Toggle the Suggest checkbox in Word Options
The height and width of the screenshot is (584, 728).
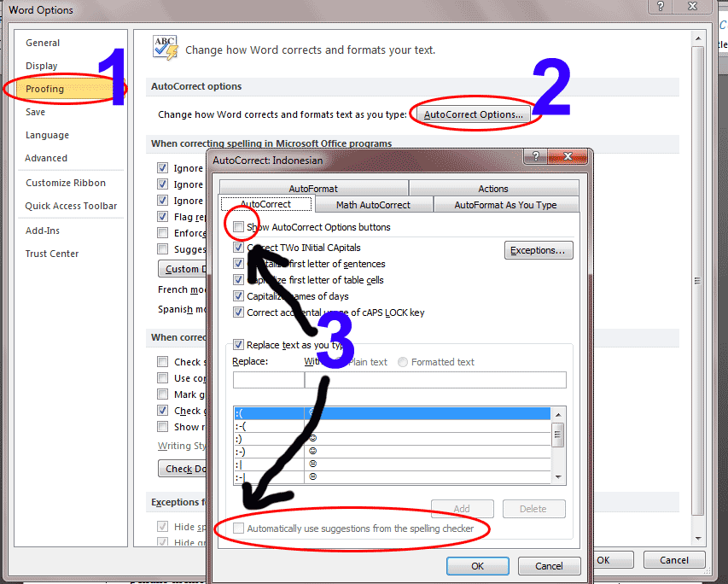coord(162,249)
